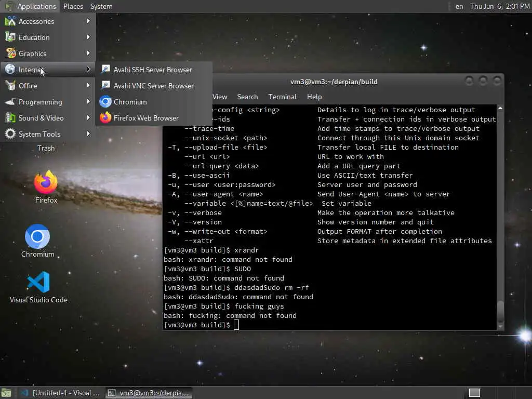Expand the System Tools submenu arrow

(x=88, y=134)
